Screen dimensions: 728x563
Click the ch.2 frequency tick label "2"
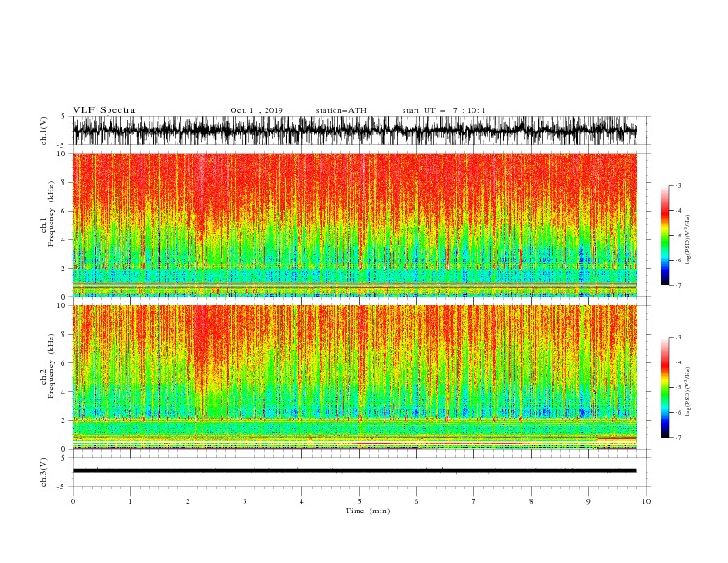coord(63,420)
